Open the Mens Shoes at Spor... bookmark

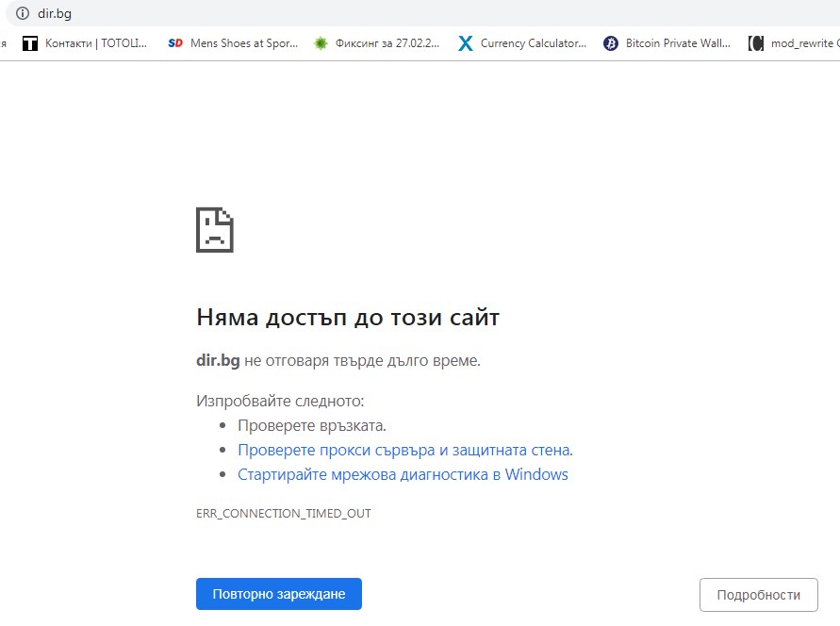coord(243,43)
